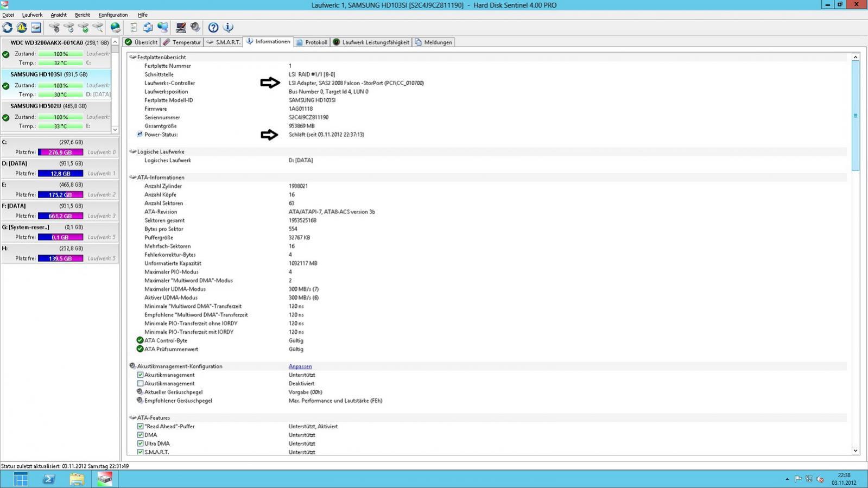Toggle the Ultra DMA checkbox
Screen dimensions: 868x488
tap(140, 443)
